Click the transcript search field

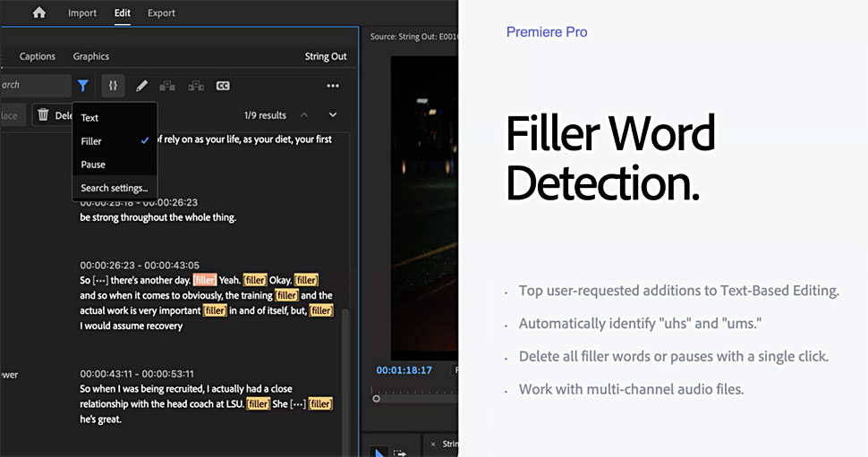point(36,85)
